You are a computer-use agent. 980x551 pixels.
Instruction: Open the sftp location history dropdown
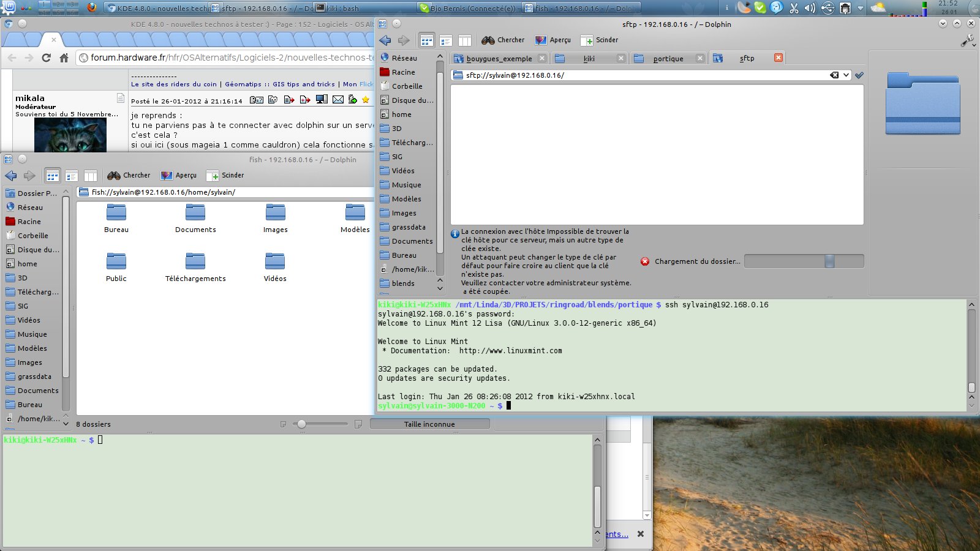click(846, 75)
